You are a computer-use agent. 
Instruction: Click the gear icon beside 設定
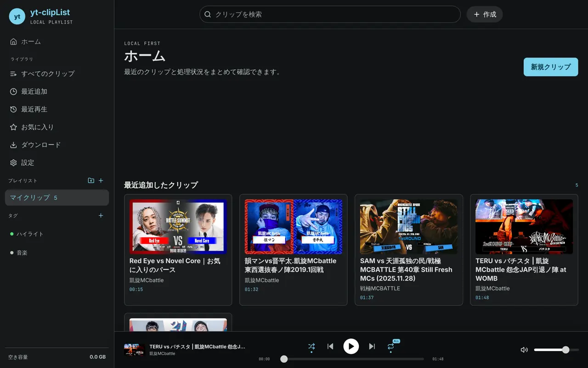click(13, 163)
